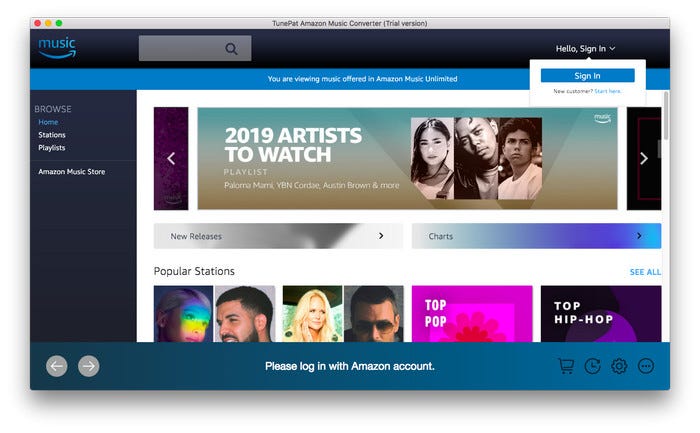This screenshot has width=700, height=433.
Task: Show next banner slide
Action: pos(644,158)
